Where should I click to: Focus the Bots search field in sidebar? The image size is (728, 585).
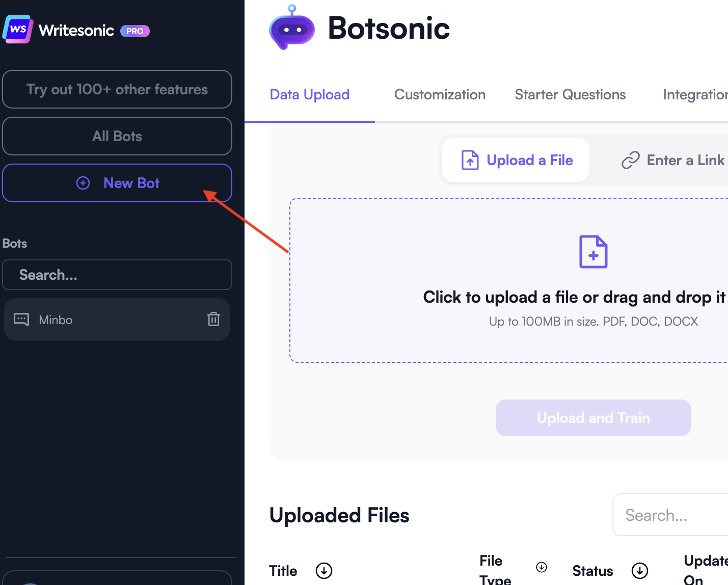point(117,275)
